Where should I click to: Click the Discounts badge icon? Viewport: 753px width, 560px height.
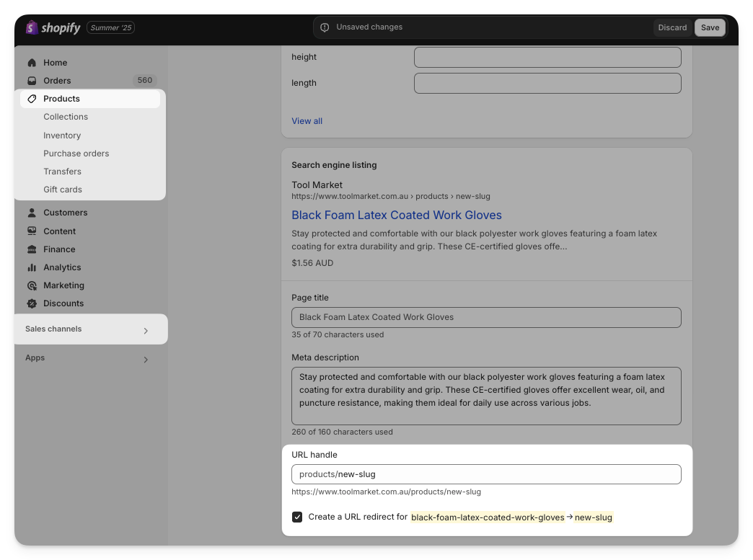[x=32, y=303]
